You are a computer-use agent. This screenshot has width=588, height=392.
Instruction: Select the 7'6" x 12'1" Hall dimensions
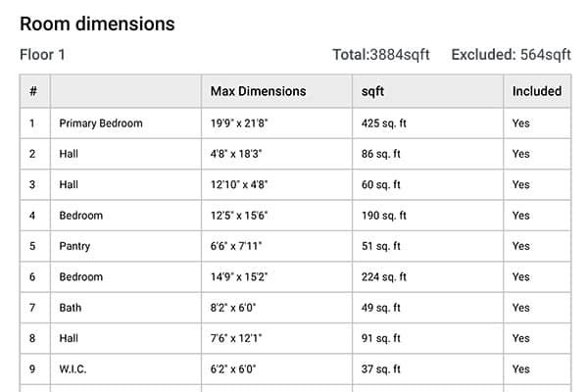tap(236, 339)
